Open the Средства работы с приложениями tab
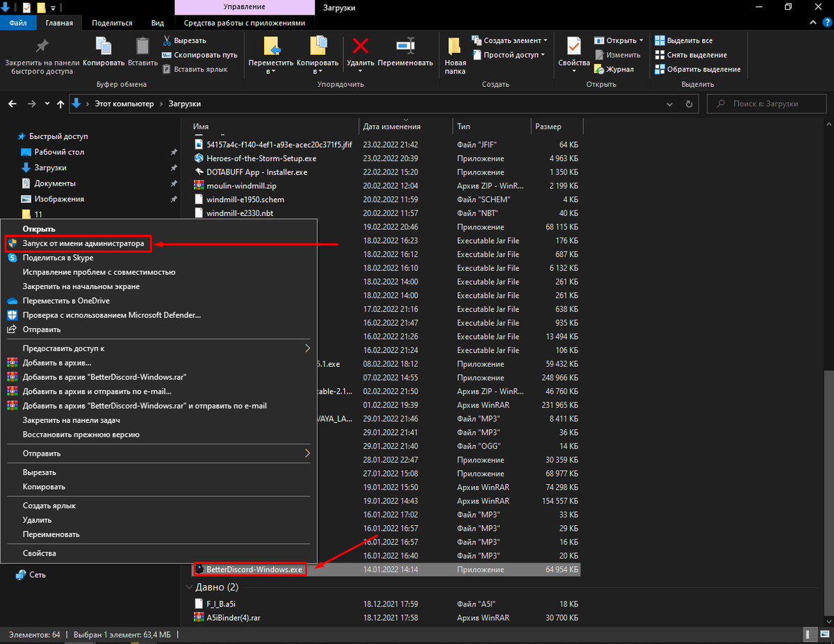Image resolution: width=834 pixels, height=644 pixels. pyautogui.click(x=245, y=23)
